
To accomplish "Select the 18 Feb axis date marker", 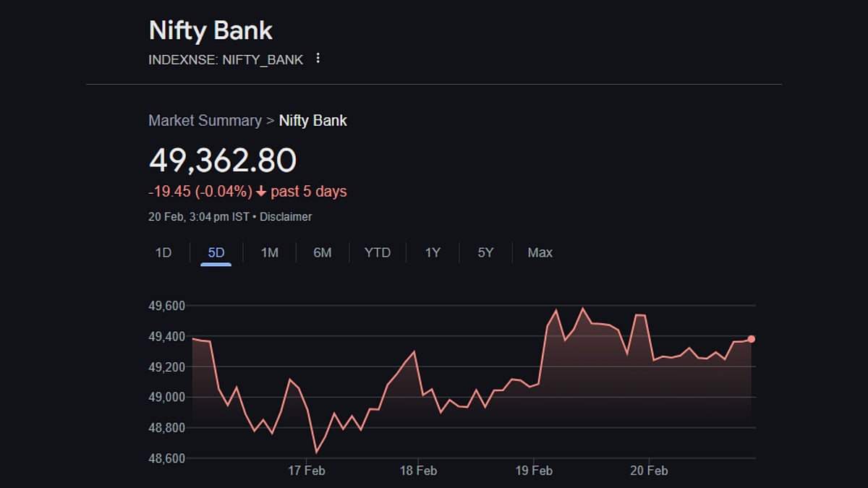I will click(x=418, y=471).
